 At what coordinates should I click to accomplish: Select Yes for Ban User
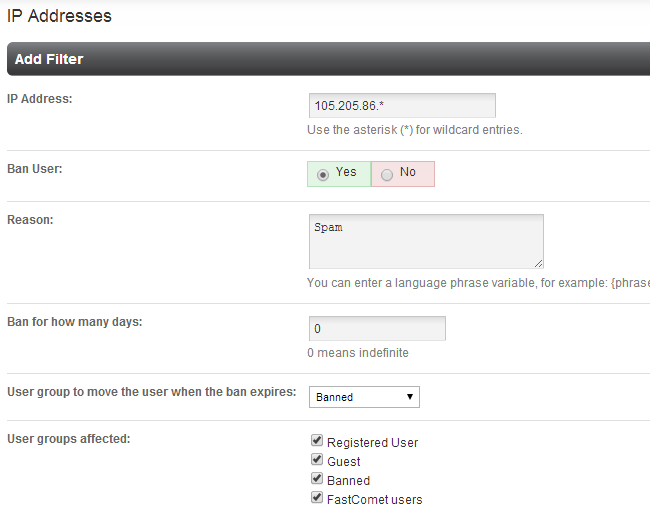point(323,175)
